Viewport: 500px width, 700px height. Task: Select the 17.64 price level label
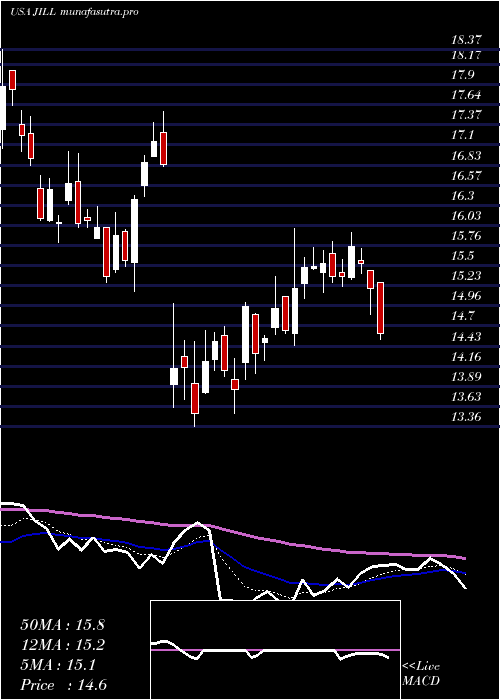466,95
